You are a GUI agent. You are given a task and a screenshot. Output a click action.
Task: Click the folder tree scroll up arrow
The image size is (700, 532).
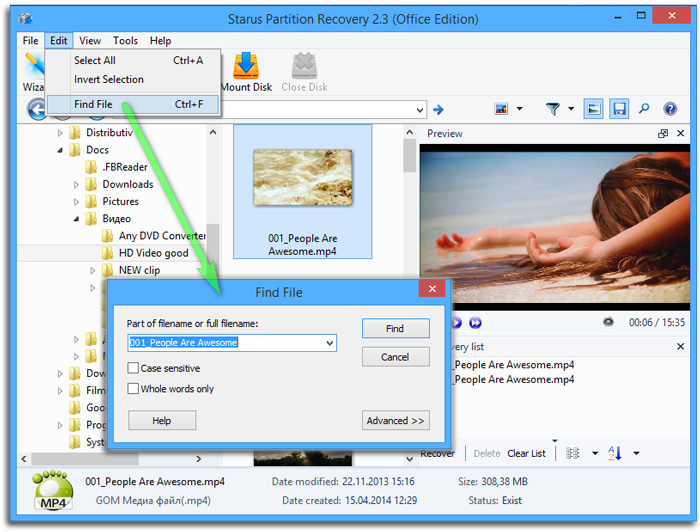(213, 132)
